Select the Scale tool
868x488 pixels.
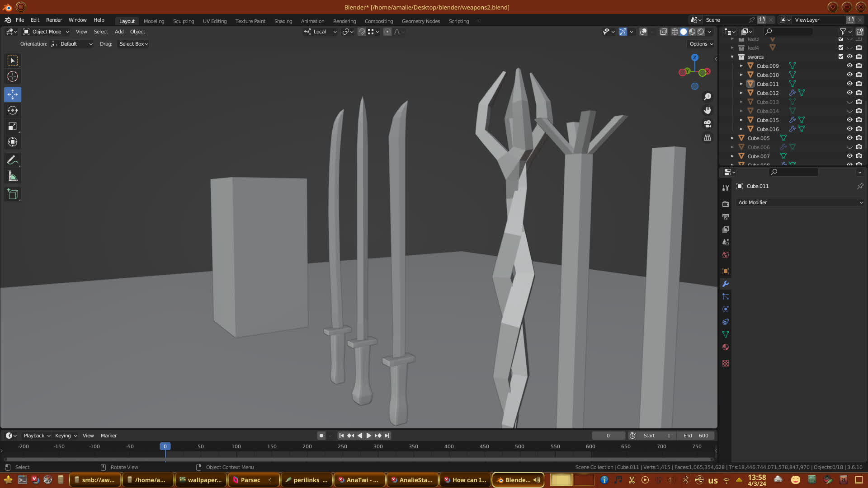[13, 127]
